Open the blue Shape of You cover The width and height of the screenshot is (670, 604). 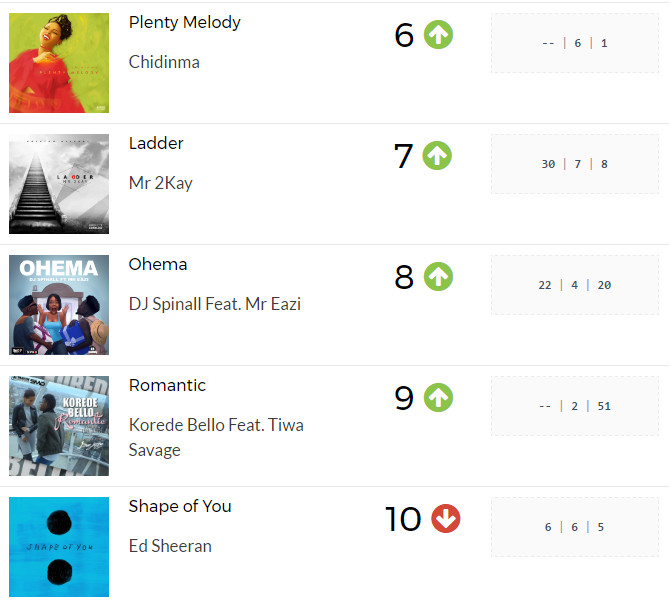[x=59, y=547]
